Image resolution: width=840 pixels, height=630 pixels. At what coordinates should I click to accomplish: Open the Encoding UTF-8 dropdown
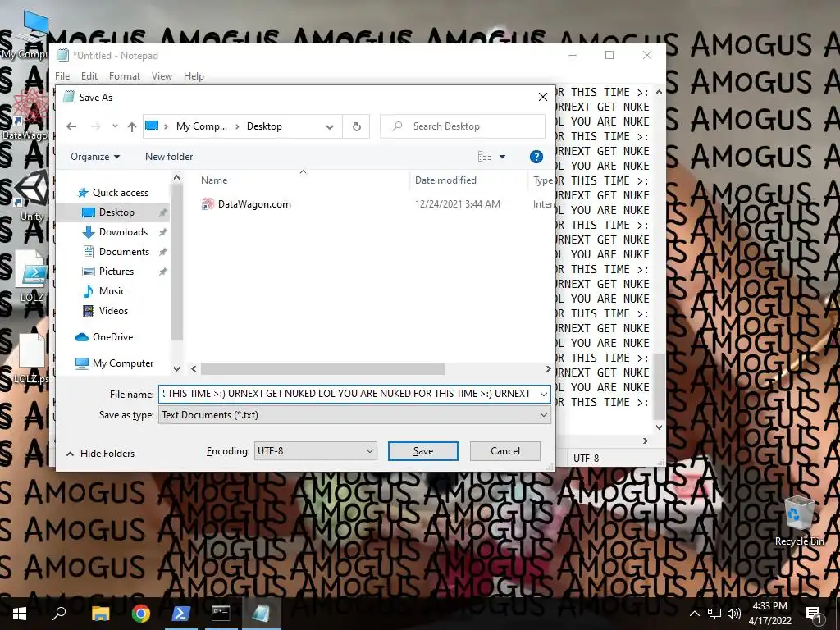316,451
